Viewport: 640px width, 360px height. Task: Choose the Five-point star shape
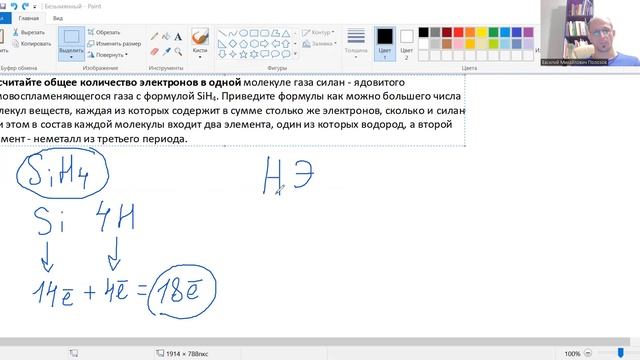point(243,54)
